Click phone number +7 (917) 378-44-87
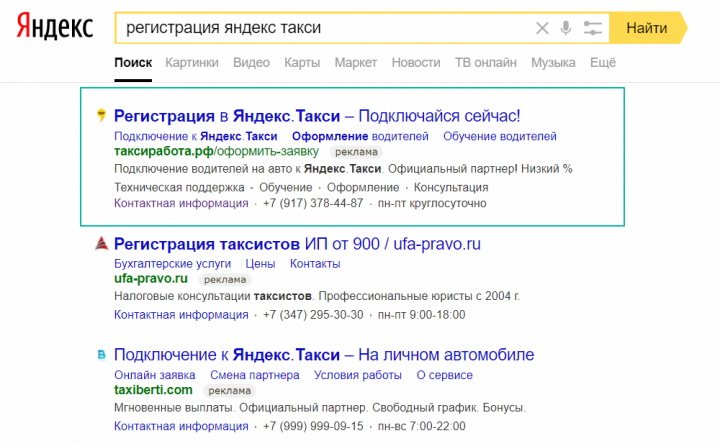 [x=313, y=203]
